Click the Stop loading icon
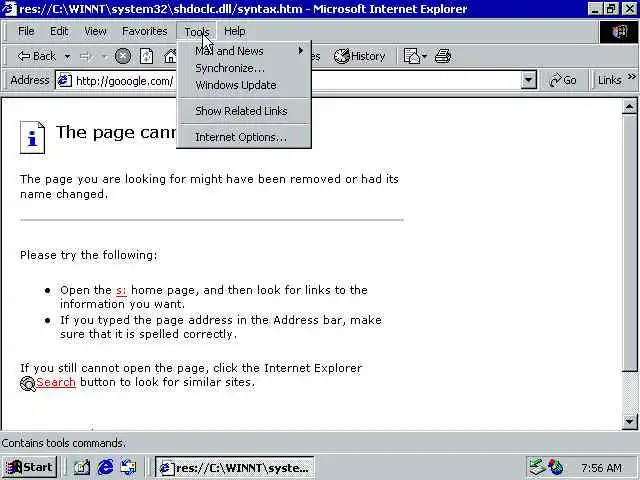The image size is (640, 480). pos(122,56)
